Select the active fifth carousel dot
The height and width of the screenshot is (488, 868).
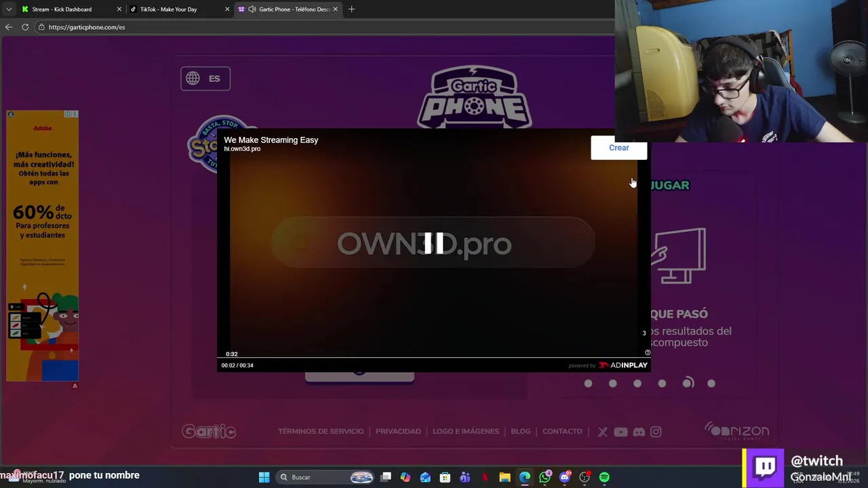pyautogui.click(x=688, y=383)
